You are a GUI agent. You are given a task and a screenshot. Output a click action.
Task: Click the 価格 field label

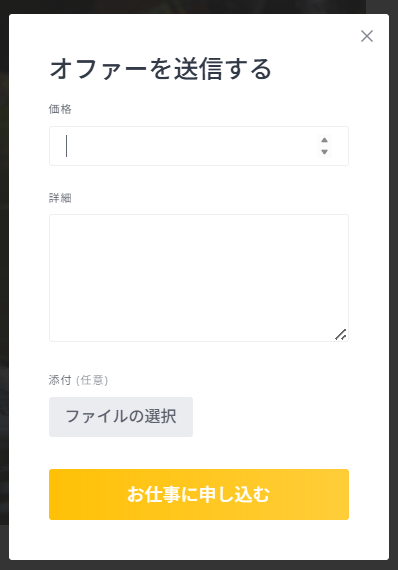pos(60,109)
